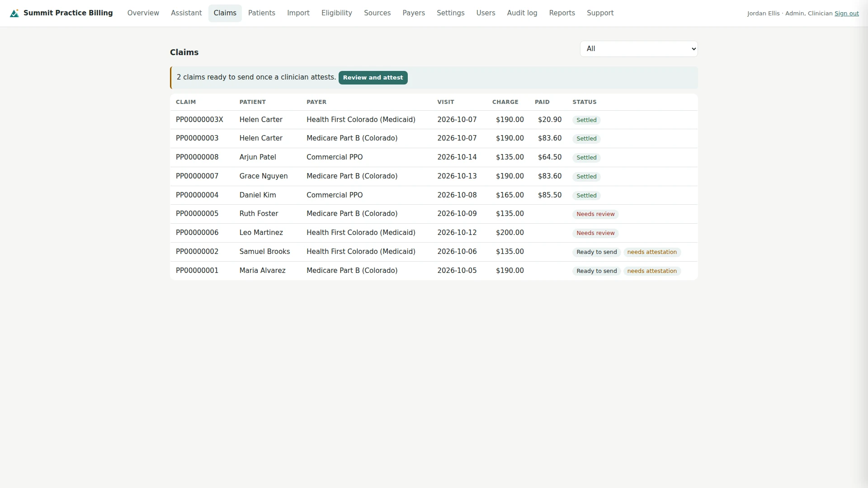Go to the Assistant tab
The width and height of the screenshot is (868, 488).
(186, 13)
